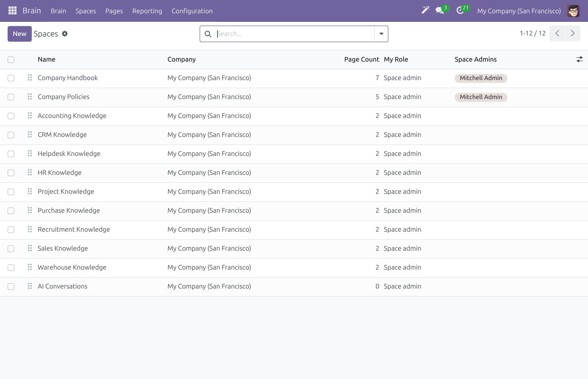The width and height of the screenshot is (588, 379).
Task: Open the Reporting menu
Action: 147,11
